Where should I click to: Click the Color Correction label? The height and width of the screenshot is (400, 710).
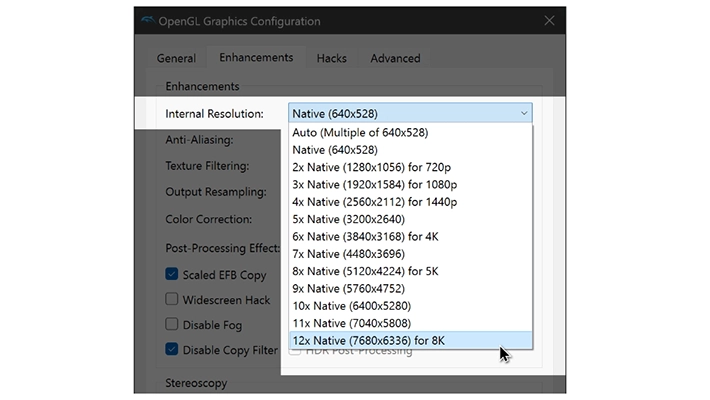209,219
